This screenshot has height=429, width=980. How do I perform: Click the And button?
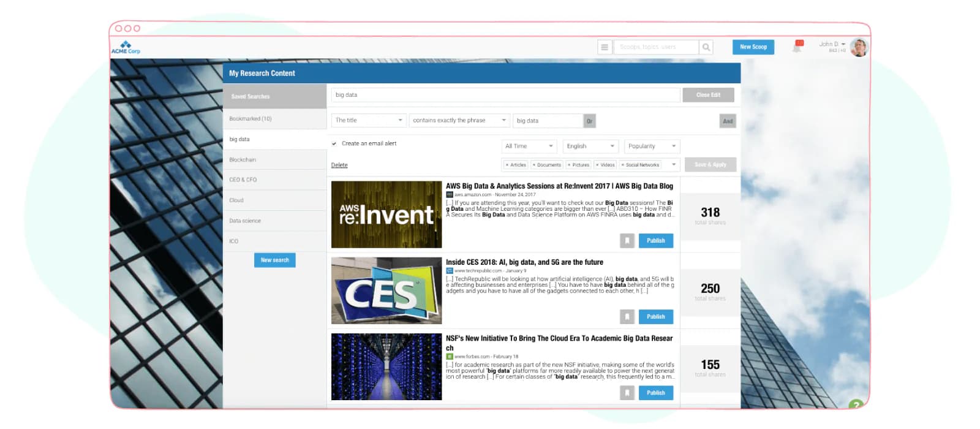(x=728, y=121)
